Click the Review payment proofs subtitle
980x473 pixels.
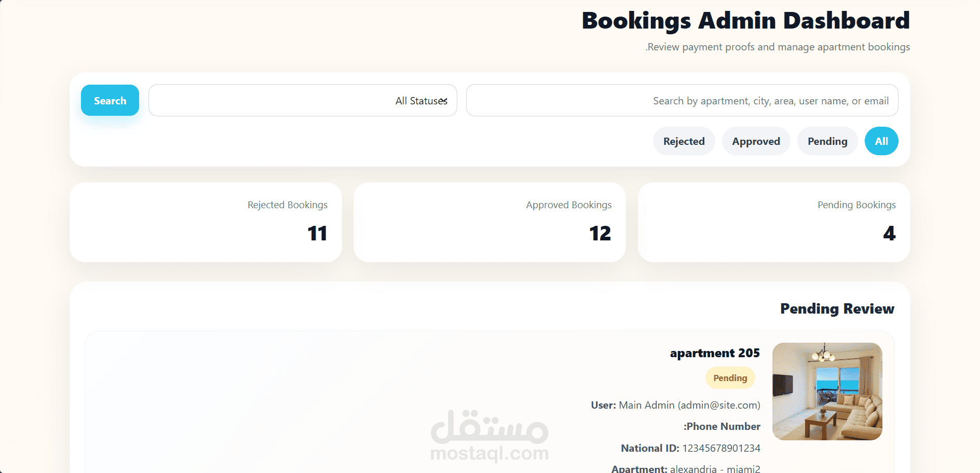tap(778, 47)
